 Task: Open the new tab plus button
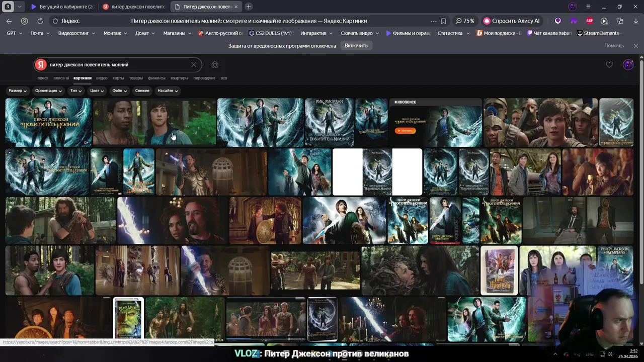point(249,7)
